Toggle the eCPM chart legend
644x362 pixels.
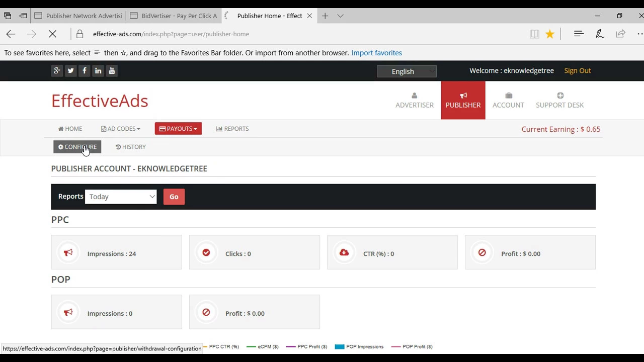tap(263, 346)
